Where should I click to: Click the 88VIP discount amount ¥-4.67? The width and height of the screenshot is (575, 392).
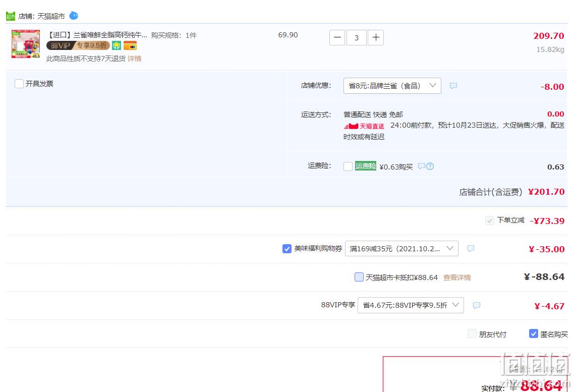tap(549, 306)
